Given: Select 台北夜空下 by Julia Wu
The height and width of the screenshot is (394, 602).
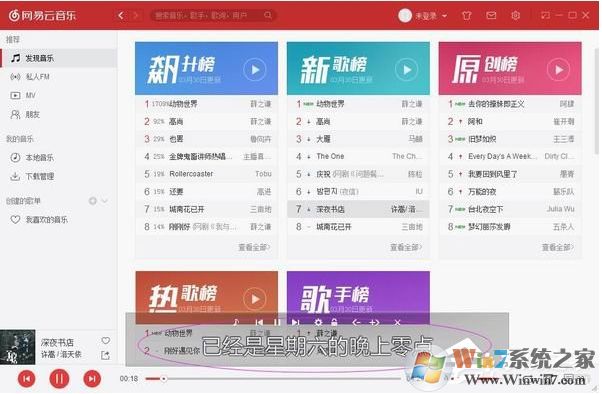Looking at the screenshot, I should coord(510,209).
